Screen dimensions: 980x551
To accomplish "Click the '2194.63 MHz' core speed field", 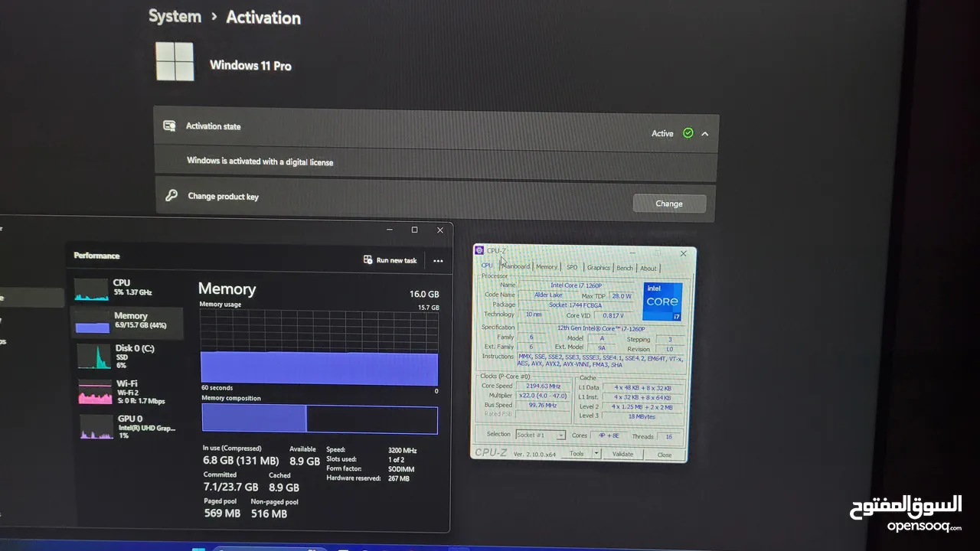I will point(543,386).
